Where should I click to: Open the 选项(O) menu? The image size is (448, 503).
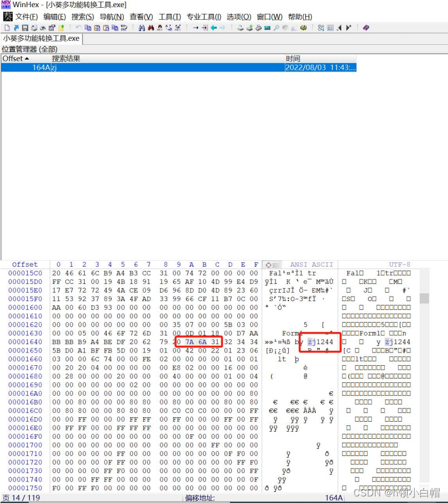pos(239,17)
